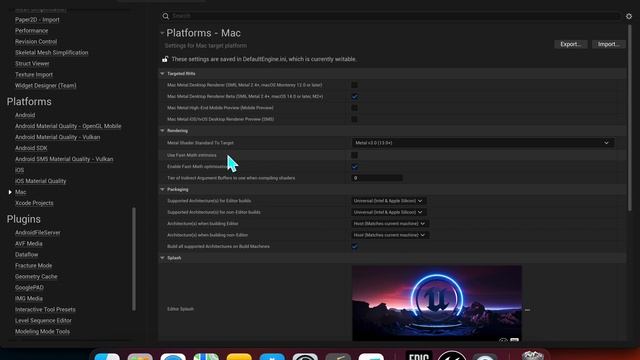The image size is (640, 360).
Task: Open Architecture(s) when building Editor dropdown
Action: click(x=389, y=224)
